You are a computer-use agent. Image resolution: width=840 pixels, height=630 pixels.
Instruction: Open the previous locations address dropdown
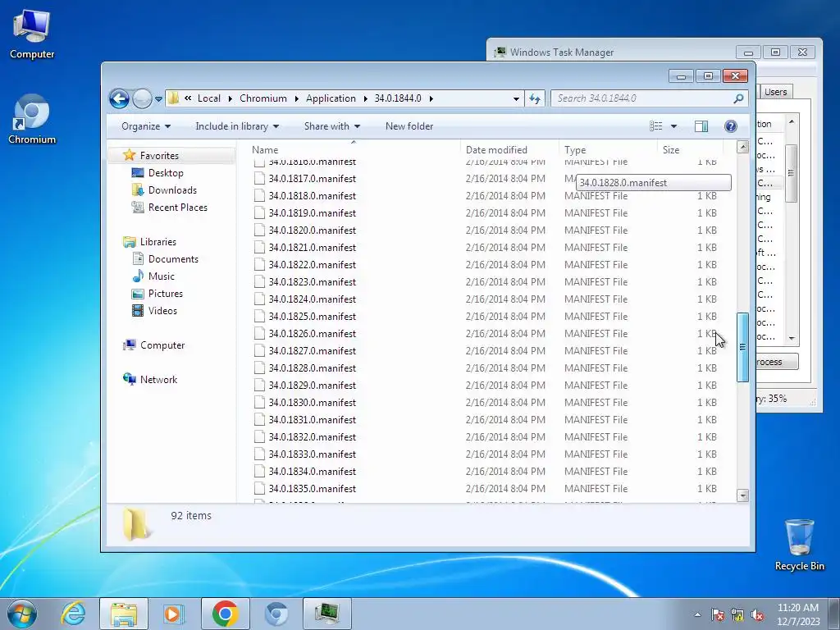516,98
